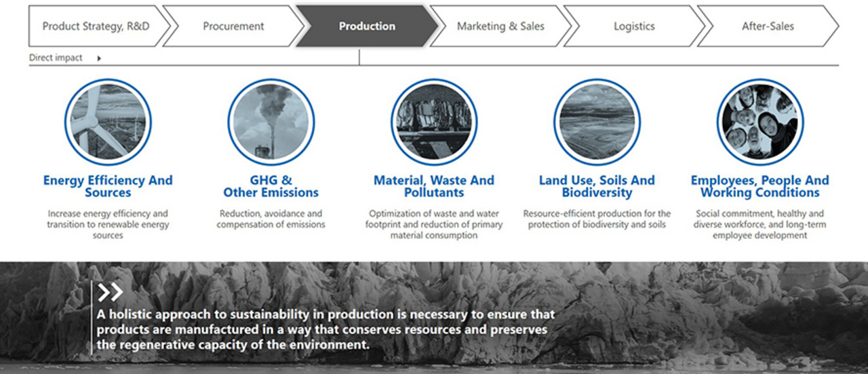Viewport: 868px width, 374px height.
Task: Open Energy Efficiency And Sources heading
Action: tap(108, 186)
